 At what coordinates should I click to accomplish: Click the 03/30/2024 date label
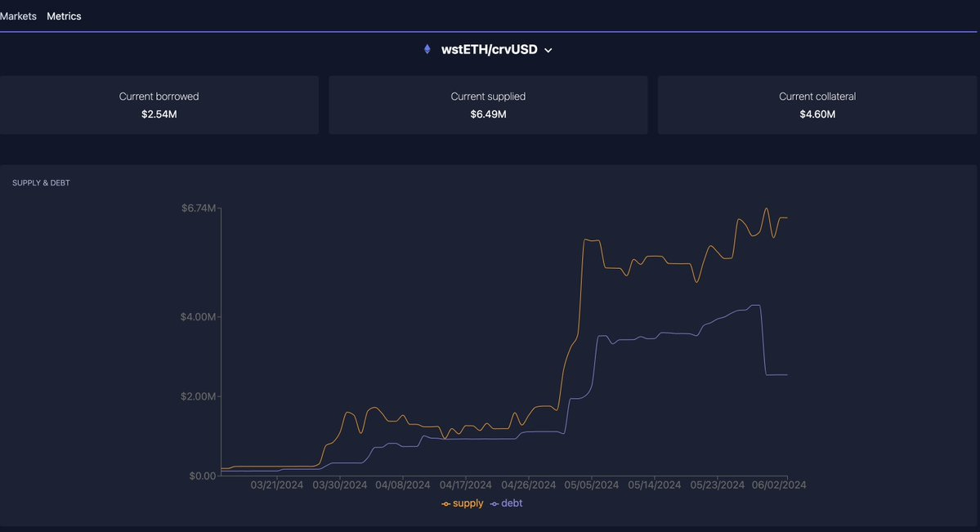click(x=340, y=485)
